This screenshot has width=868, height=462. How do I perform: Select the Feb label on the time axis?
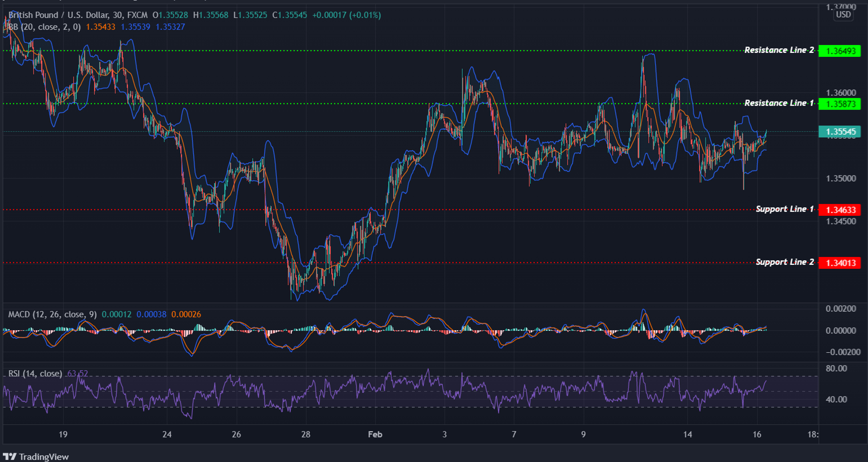374,435
